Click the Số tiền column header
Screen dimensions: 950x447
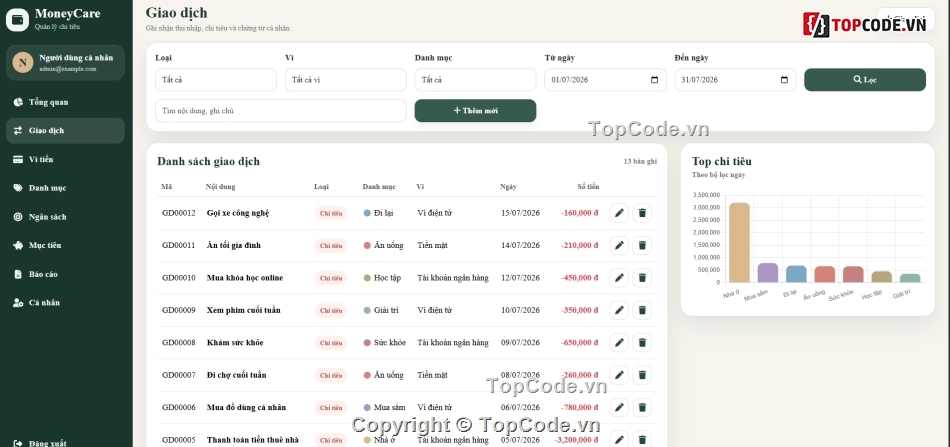[x=588, y=187]
